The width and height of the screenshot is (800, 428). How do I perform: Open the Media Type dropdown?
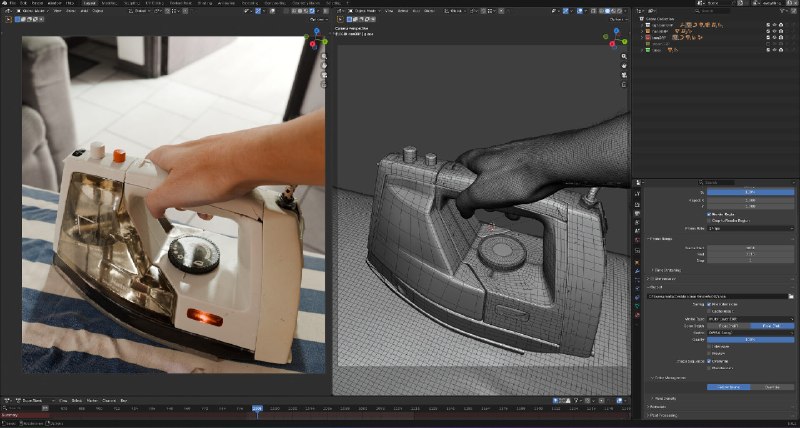pos(751,319)
